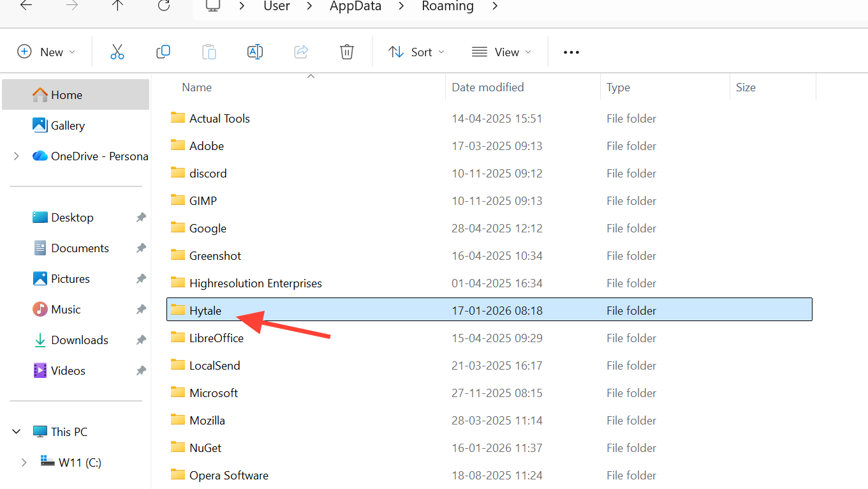
Task: Open the Sort dropdown menu
Action: click(x=416, y=52)
